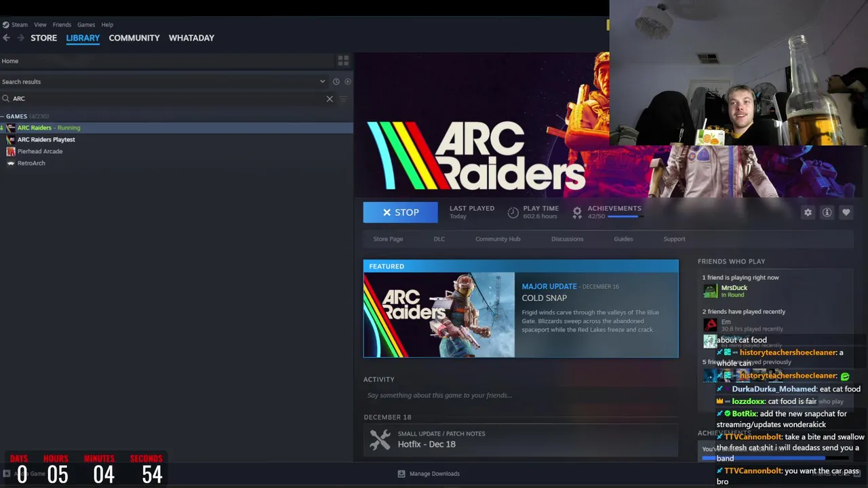
Task: Click MrsDuck's avatar
Action: 710,291
